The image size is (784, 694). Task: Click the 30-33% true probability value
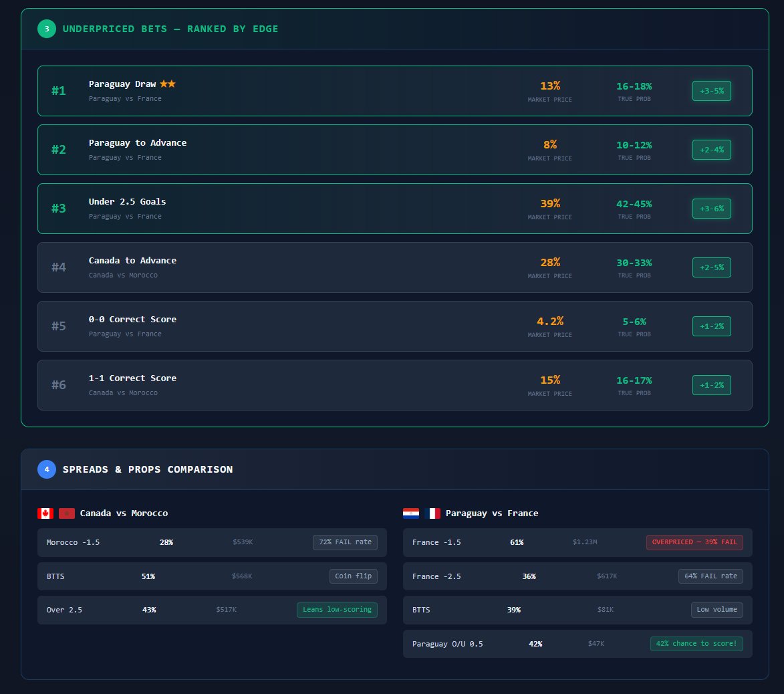click(x=634, y=263)
